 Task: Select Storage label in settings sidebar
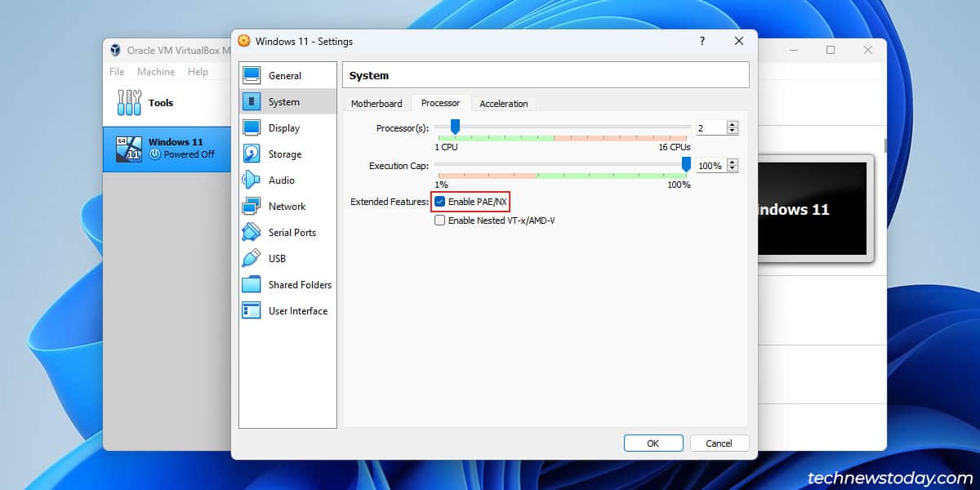click(x=285, y=154)
